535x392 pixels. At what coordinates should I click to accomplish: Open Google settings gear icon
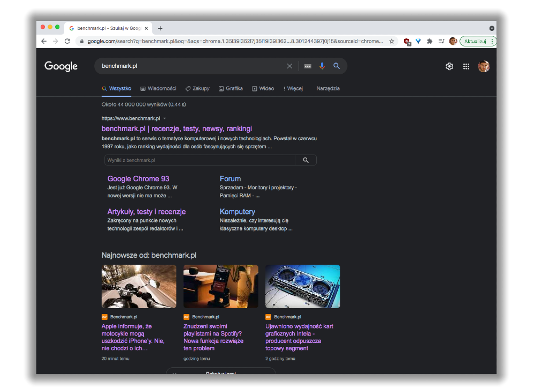(449, 66)
